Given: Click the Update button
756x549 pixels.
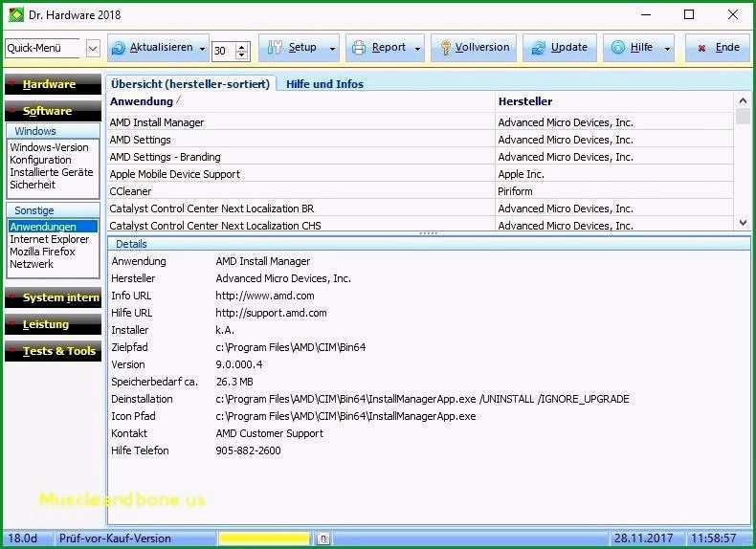Looking at the screenshot, I should click(560, 48).
